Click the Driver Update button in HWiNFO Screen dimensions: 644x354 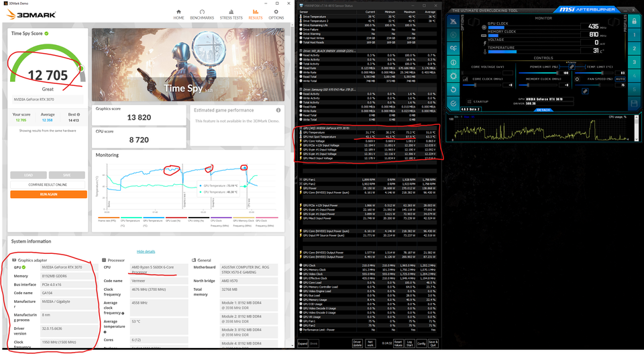click(357, 343)
